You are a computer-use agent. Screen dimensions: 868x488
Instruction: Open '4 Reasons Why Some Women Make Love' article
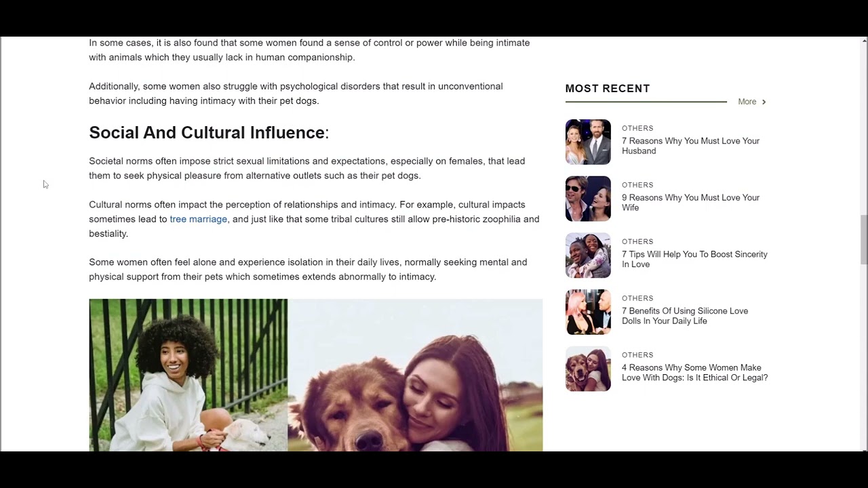pos(694,373)
